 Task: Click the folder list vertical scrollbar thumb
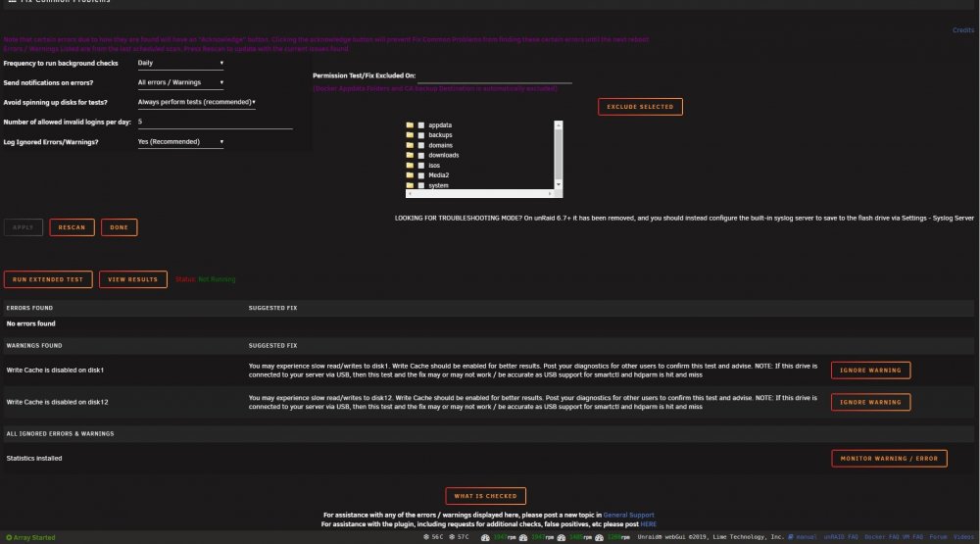tap(559, 155)
